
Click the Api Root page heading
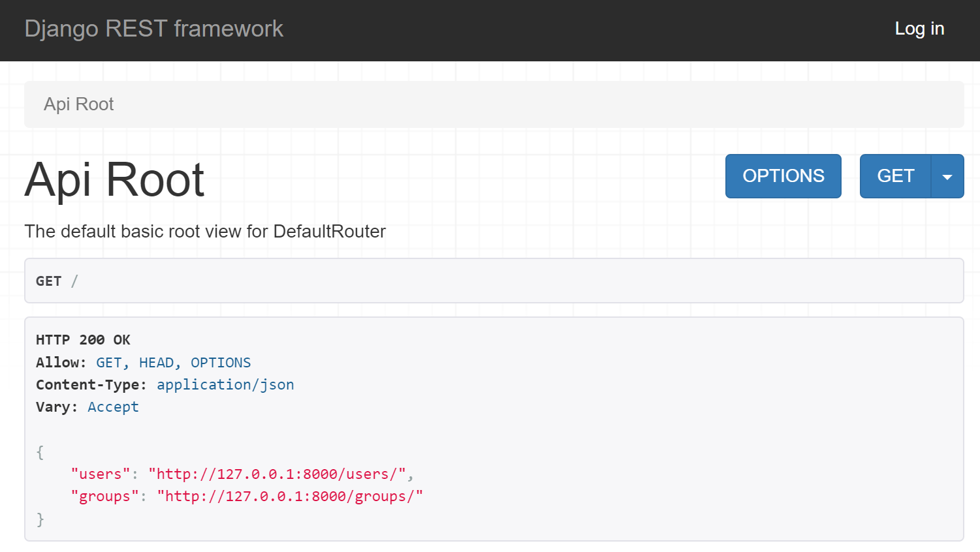tap(114, 179)
